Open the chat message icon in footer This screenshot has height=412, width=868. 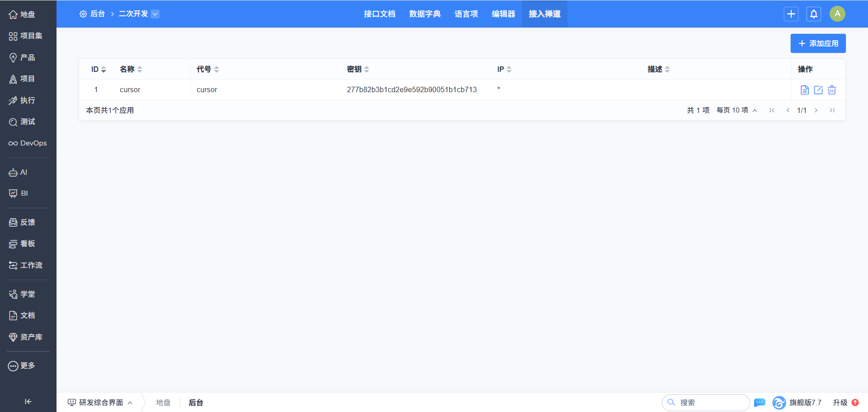point(759,403)
